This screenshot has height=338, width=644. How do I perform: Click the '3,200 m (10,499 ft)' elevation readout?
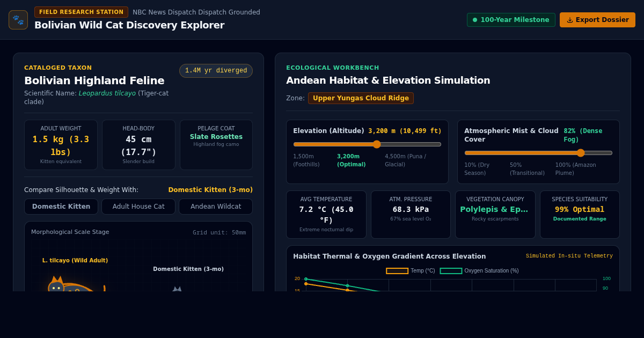405,131
